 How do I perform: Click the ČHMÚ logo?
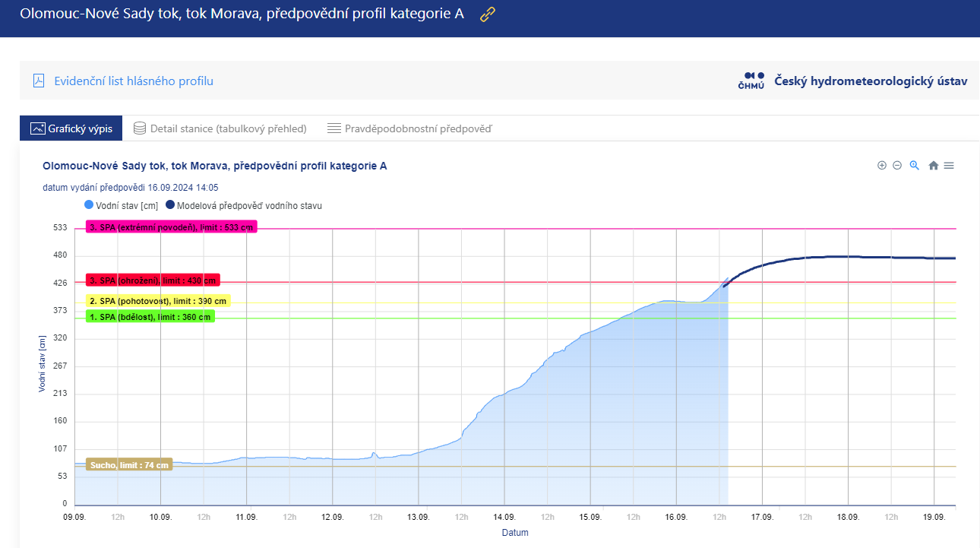751,81
